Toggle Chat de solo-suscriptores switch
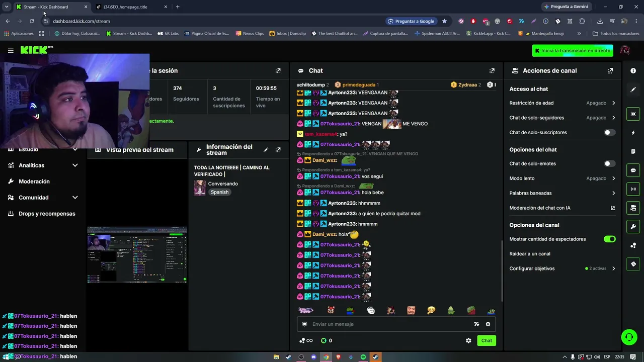This screenshot has height=362, width=644. (609, 133)
